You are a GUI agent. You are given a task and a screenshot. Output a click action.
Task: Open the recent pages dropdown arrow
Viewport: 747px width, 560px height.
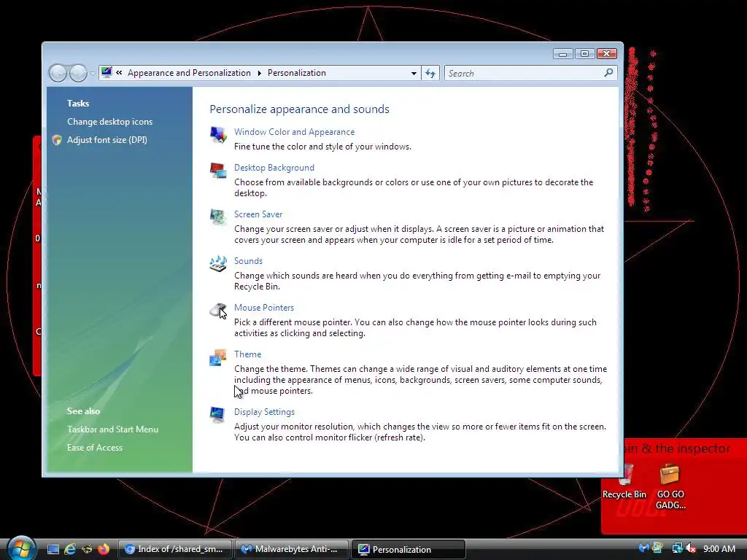93,73
